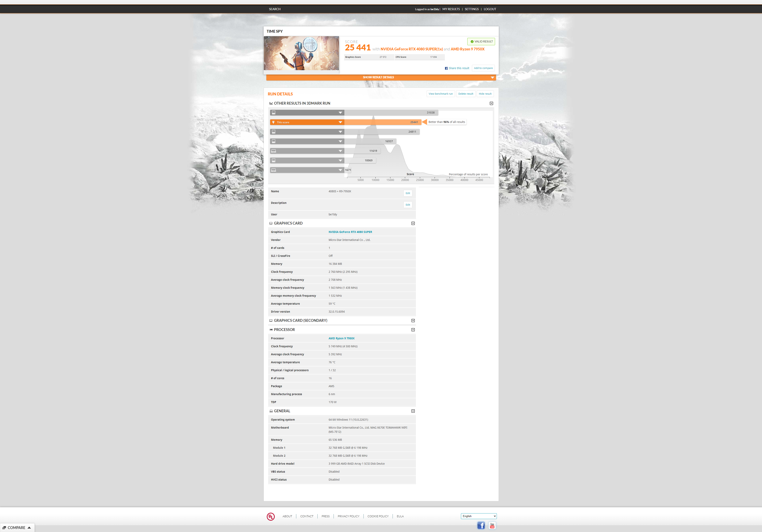Screen dimensions: 762x532
Task: Expand the 11619 result row dropdown arrow
Action: tap(340, 151)
